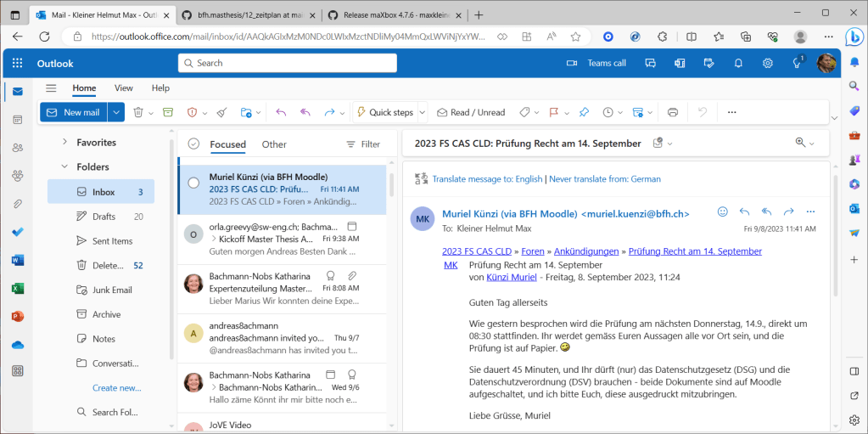Open the Calendar from the left app rail
This screenshot has width=868, height=434.
(x=18, y=120)
